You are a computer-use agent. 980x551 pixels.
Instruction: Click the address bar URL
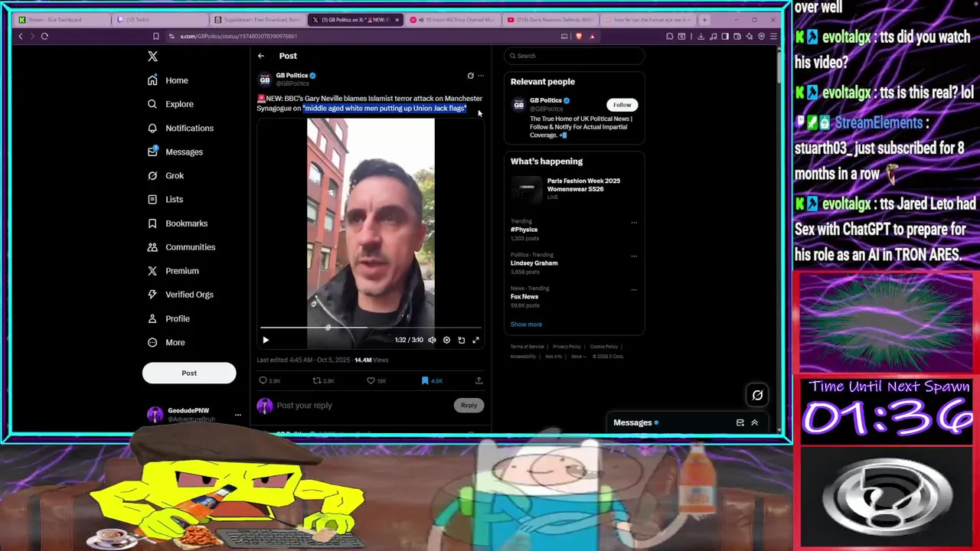click(x=239, y=36)
